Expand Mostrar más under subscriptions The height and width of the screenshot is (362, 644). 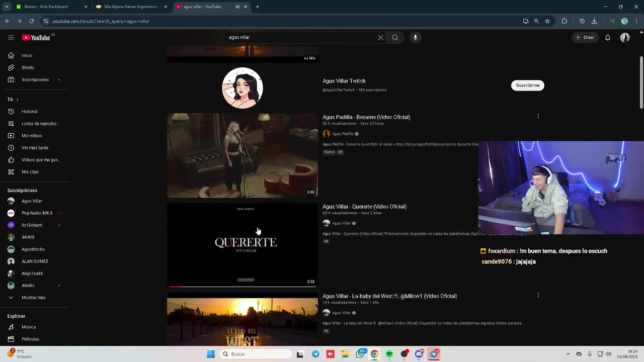point(34,298)
